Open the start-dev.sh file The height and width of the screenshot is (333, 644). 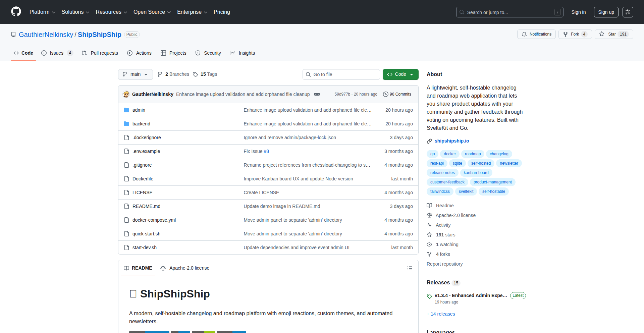145,247
